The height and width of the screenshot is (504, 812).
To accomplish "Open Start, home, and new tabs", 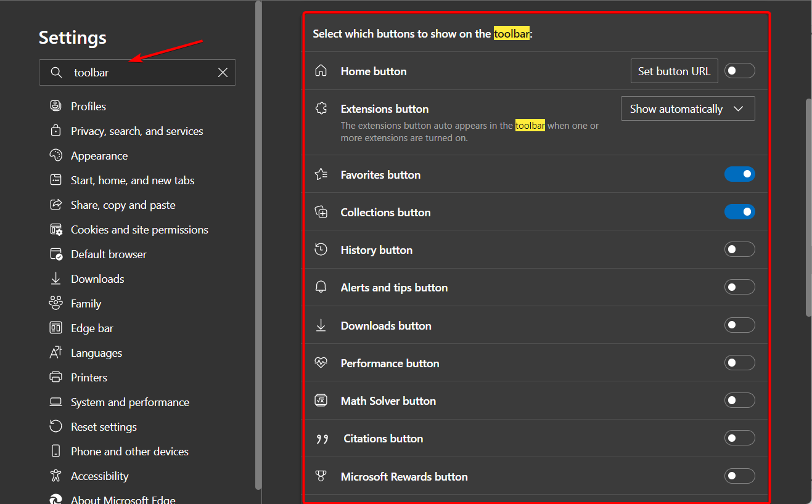I will [133, 181].
